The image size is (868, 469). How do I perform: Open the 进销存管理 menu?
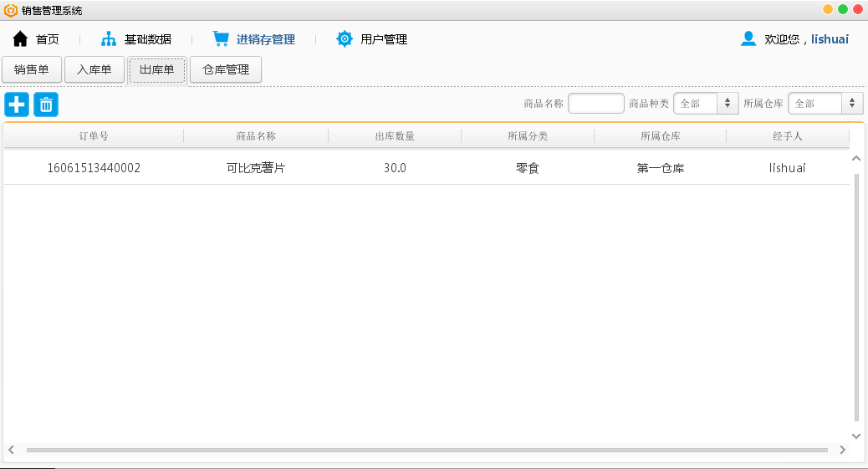266,39
